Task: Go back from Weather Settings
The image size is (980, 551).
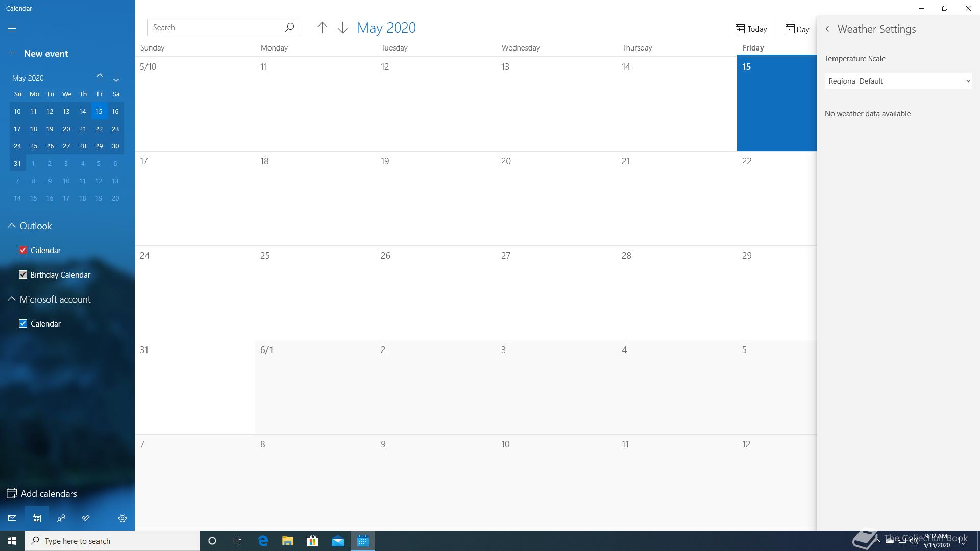Action: coord(827,29)
